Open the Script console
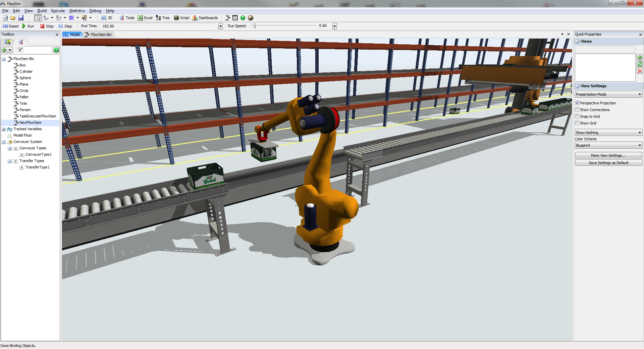Viewport: 644px width, 349px height. (181, 18)
